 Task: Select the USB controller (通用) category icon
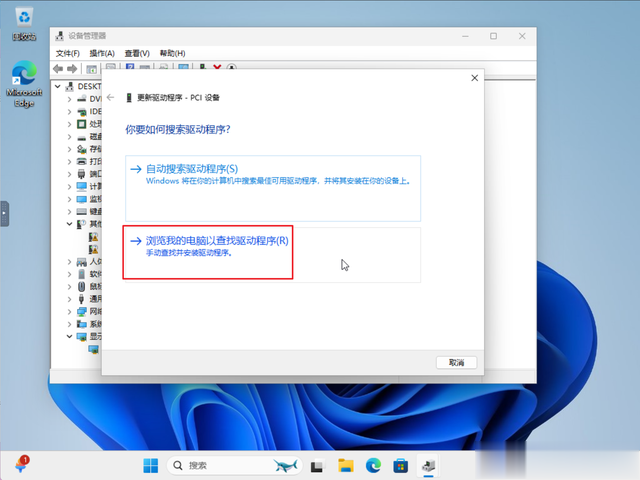[x=82, y=299]
